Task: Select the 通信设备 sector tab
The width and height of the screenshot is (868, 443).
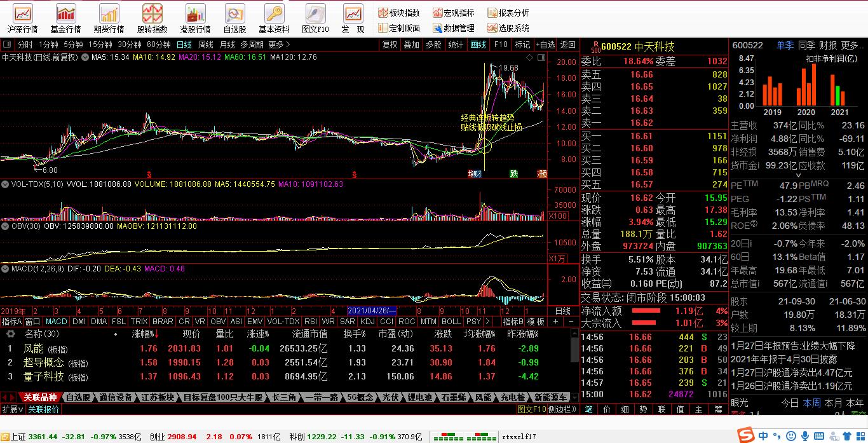Action: click(x=116, y=397)
